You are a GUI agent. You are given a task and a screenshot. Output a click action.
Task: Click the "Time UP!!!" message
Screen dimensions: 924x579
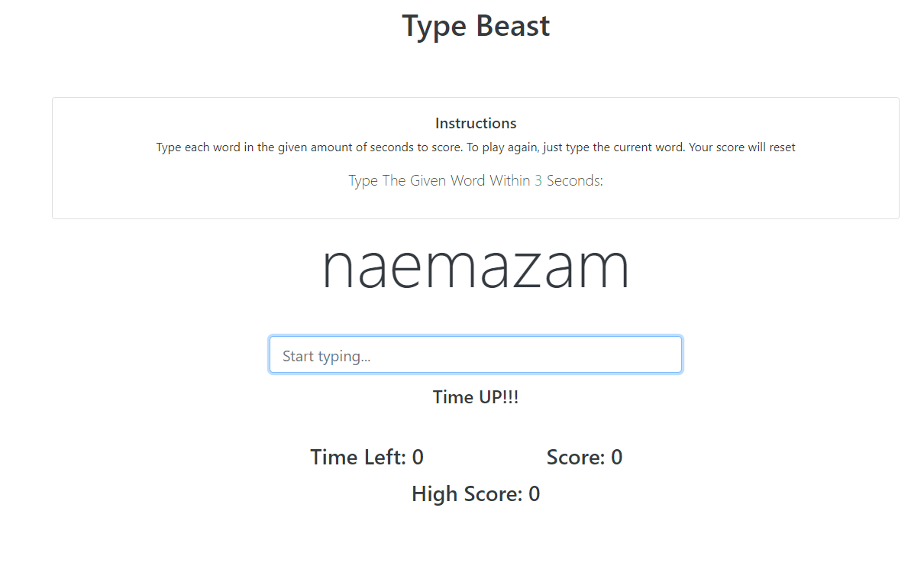(x=475, y=397)
